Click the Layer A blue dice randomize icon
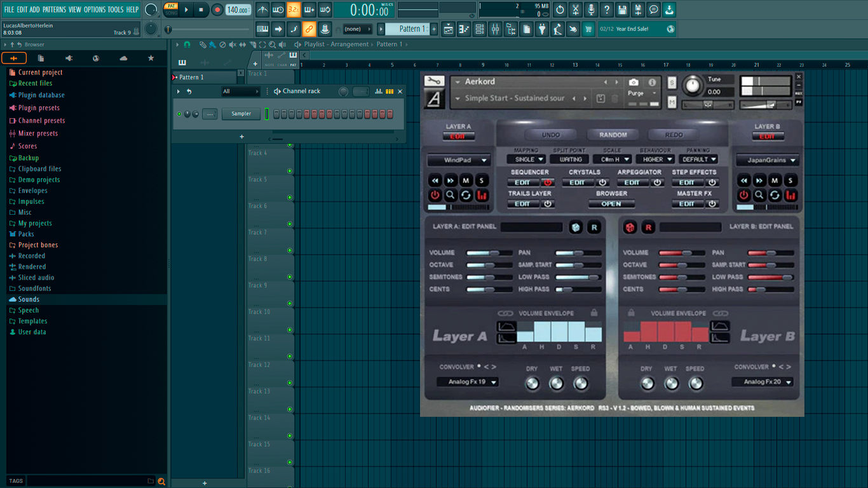The width and height of the screenshot is (868, 488). 576,227
